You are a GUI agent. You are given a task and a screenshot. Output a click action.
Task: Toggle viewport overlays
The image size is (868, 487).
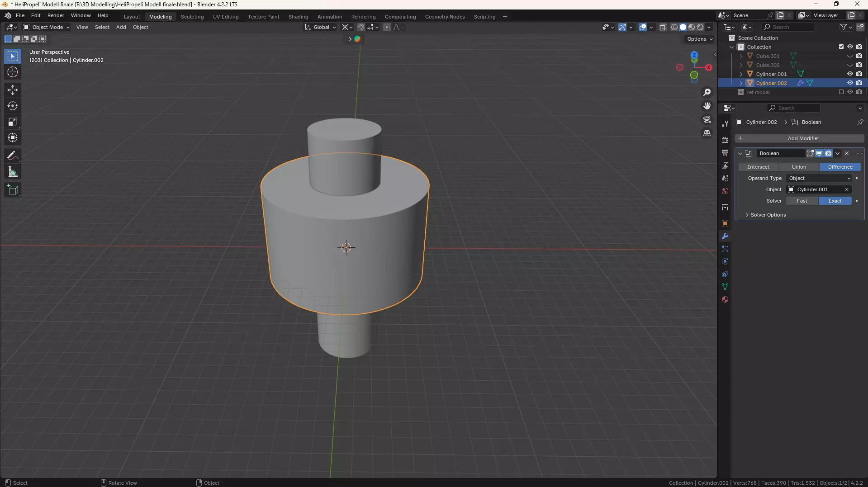643,27
